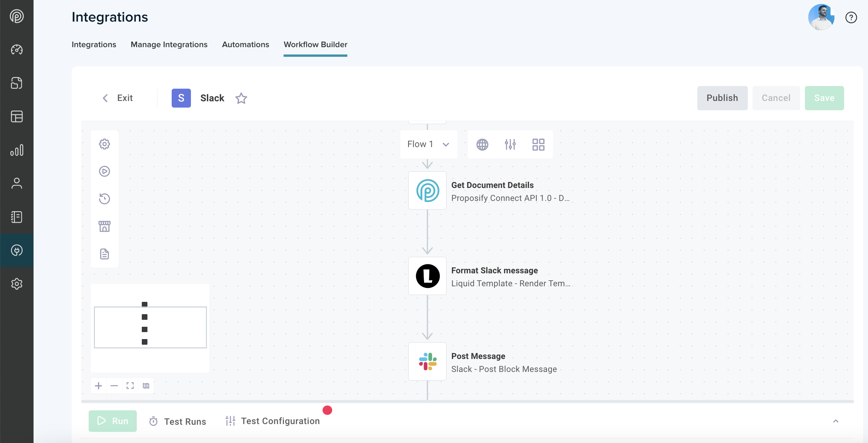Switch to the Manage Integrations tab
868x443 pixels.
[169, 44]
